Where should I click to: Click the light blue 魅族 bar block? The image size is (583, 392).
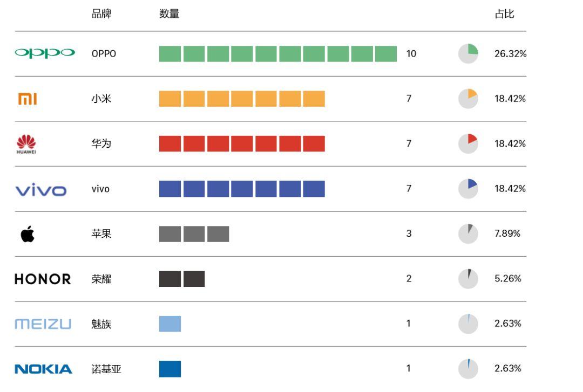pos(170,324)
